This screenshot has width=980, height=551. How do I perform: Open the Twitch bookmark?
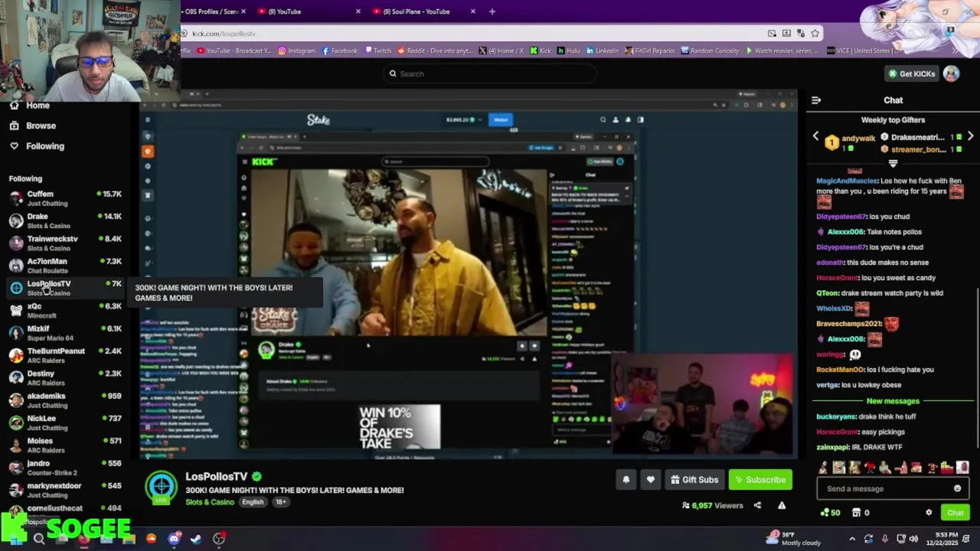pyautogui.click(x=377, y=51)
